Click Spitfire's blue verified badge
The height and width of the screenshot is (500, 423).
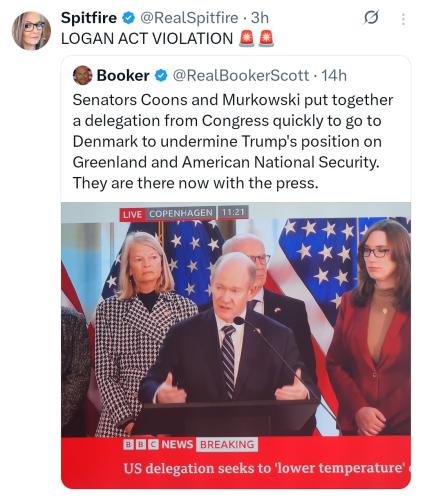(x=128, y=18)
